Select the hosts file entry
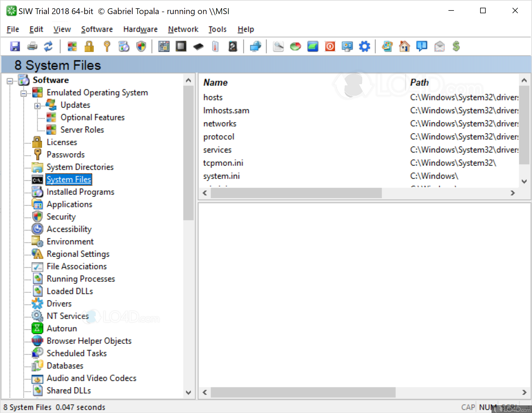This screenshot has width=532, height=413. [213, 97]
